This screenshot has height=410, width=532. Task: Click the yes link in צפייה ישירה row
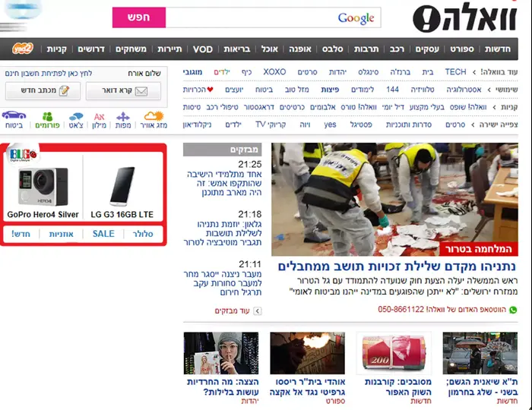click(x=330, y=125)
